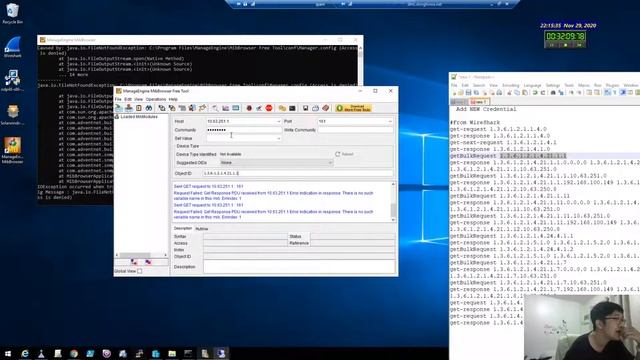The image size is (640, 360).
Task: Click the black envelope Trap Viewer icon
Action: coord(292,108)
